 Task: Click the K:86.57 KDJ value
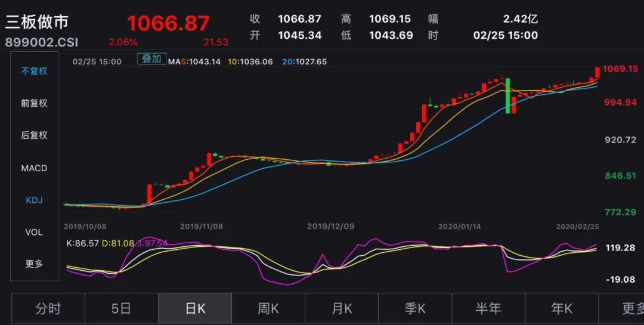(82, 243)
